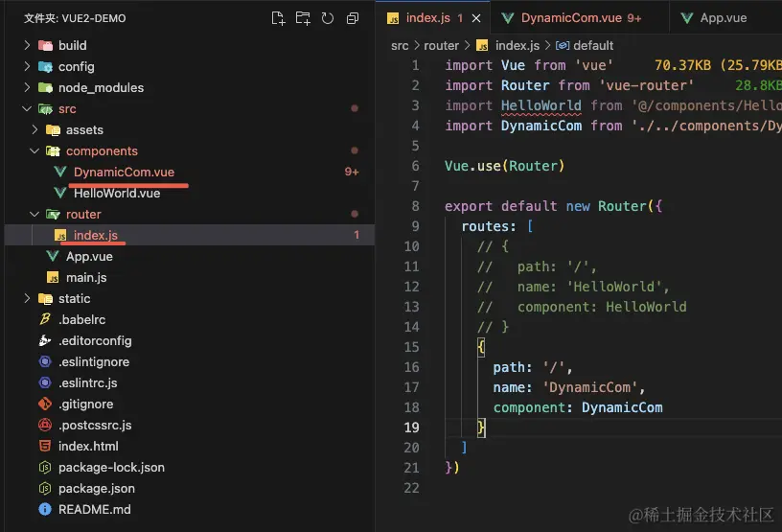Click the src folder icon
The image size is (782, 532).
tap(45, 108)
